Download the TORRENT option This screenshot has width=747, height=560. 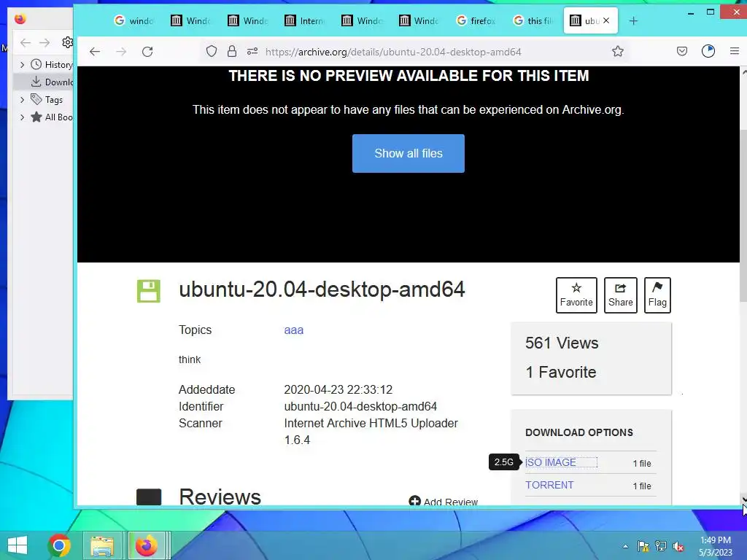point(549,485)
